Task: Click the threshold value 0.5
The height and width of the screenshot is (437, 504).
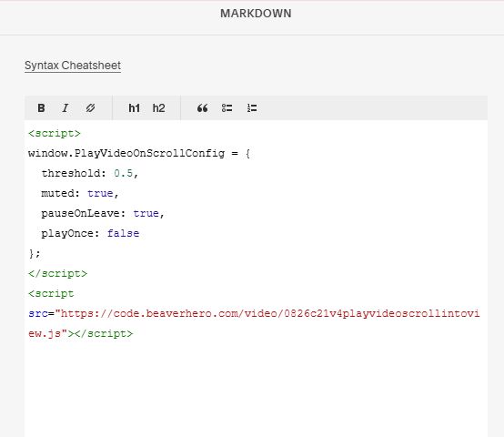Action: coord(123,173)
